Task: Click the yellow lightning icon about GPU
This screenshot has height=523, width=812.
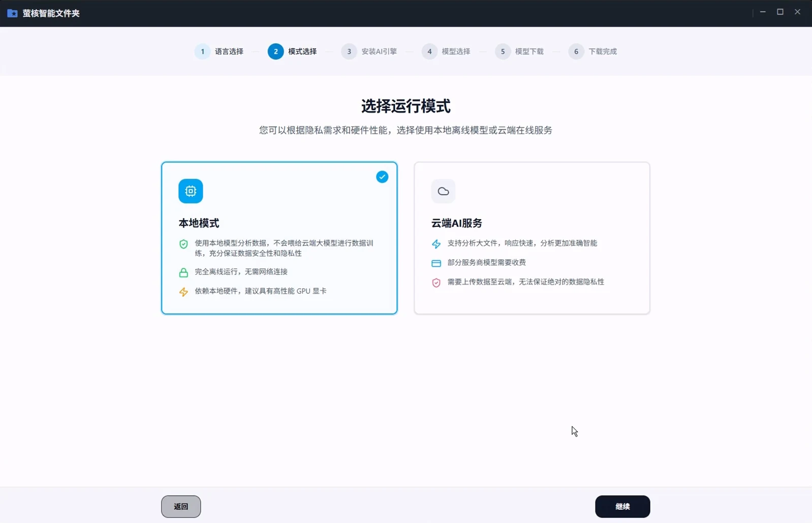Action: [183, 292]
